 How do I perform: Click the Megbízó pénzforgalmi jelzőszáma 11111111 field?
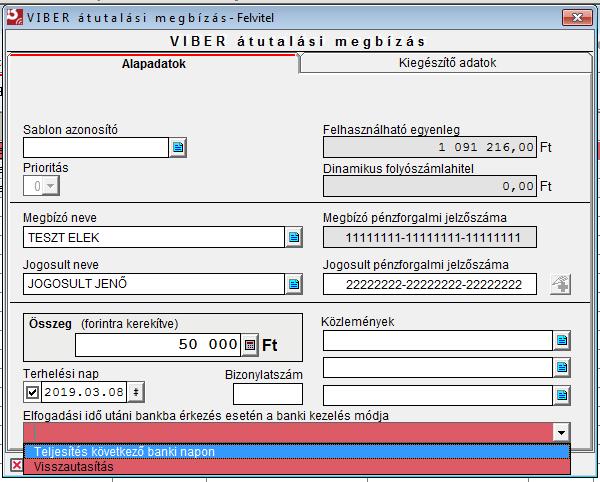tap(430, 237)
